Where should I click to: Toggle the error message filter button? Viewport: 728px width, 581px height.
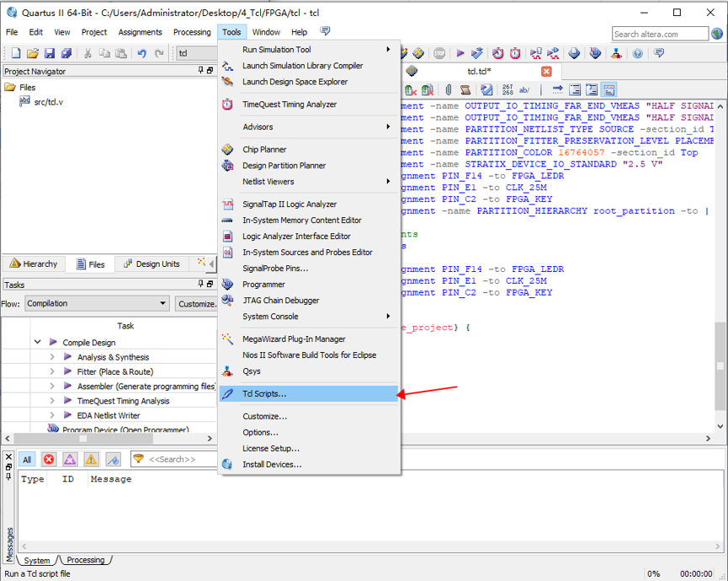(49, 459)
